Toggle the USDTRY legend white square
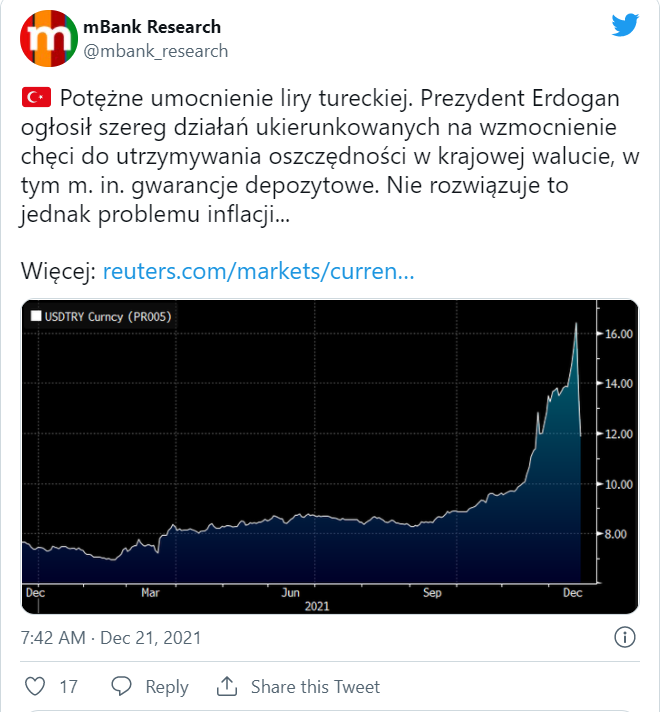 click(x=36, y=317)
